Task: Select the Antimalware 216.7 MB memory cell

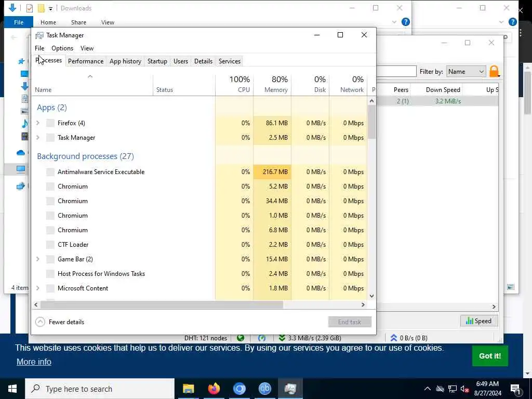Action: (272, 171)
